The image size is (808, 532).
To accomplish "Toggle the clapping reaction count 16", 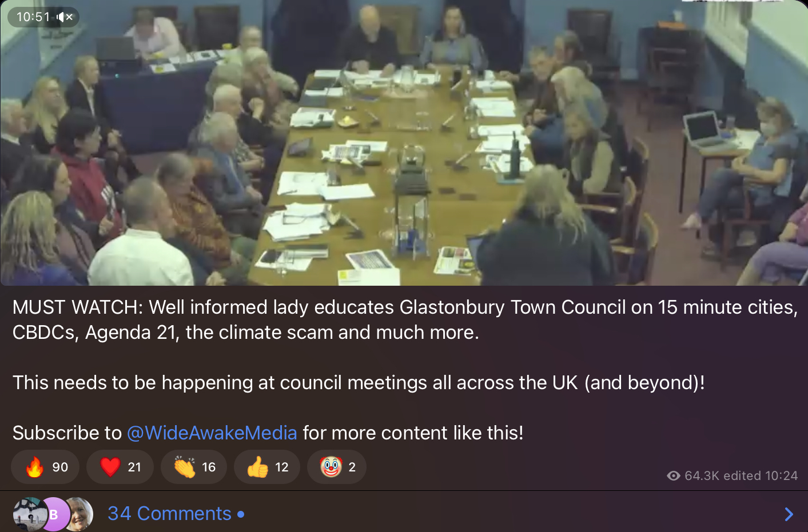I will click(x=209, y=467).
